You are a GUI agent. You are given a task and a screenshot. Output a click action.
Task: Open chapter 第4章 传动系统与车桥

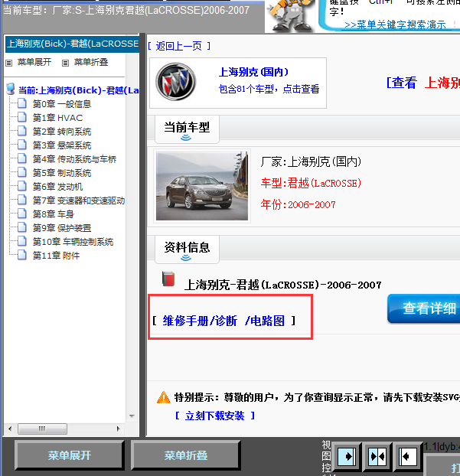(x=74, y=159)
